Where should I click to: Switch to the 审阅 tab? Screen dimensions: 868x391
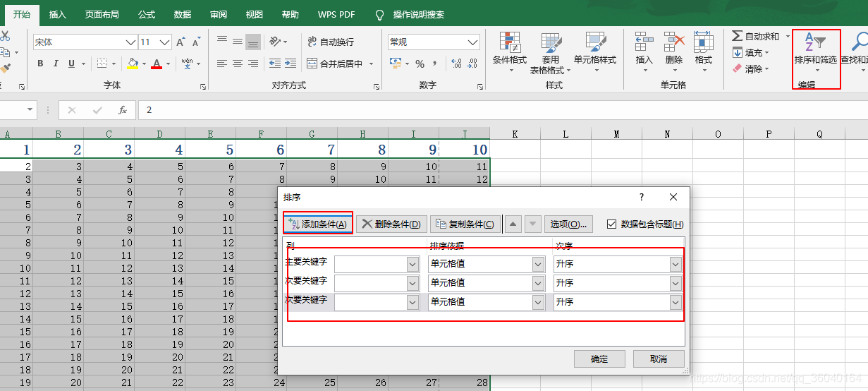[x=219, y=14]
